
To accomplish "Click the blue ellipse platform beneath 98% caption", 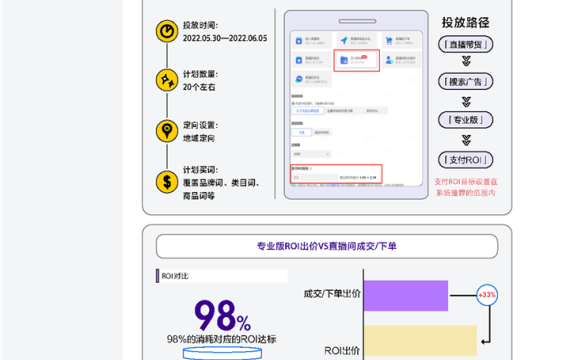I will point(222,353).
